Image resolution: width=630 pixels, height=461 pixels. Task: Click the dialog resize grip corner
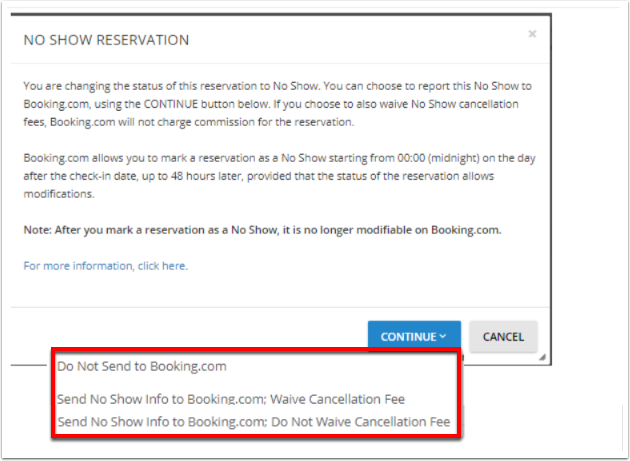[x=542, y=357]
